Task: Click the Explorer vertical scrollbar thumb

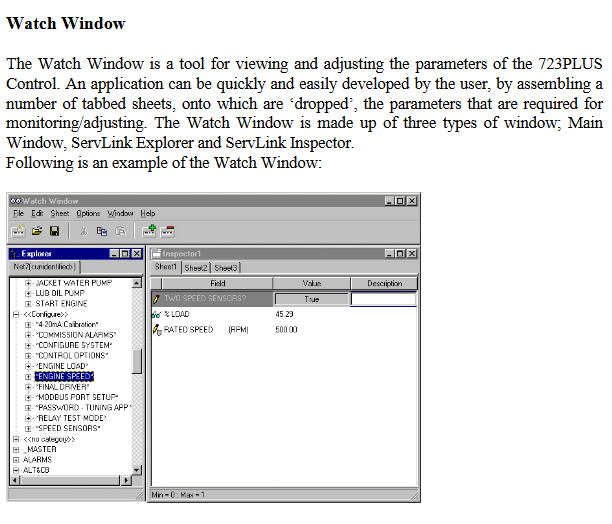Action: click(x=137, y=362)
